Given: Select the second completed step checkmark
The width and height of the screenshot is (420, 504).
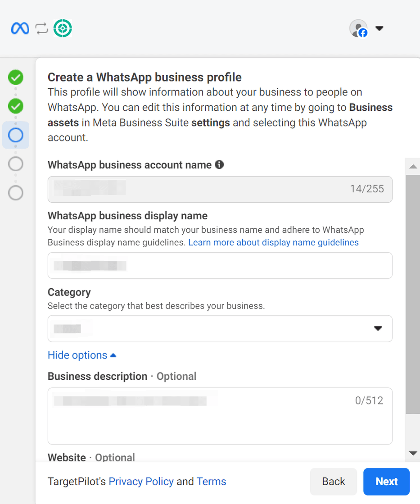Looking at the screenshot, I should click(16, 106).
